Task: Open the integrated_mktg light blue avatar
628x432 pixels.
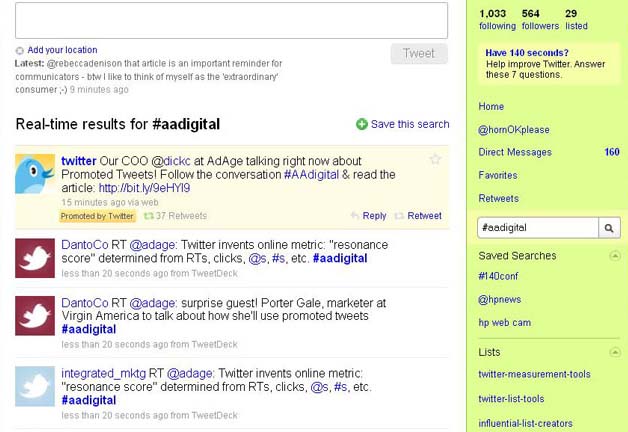Action: (35, 386)
